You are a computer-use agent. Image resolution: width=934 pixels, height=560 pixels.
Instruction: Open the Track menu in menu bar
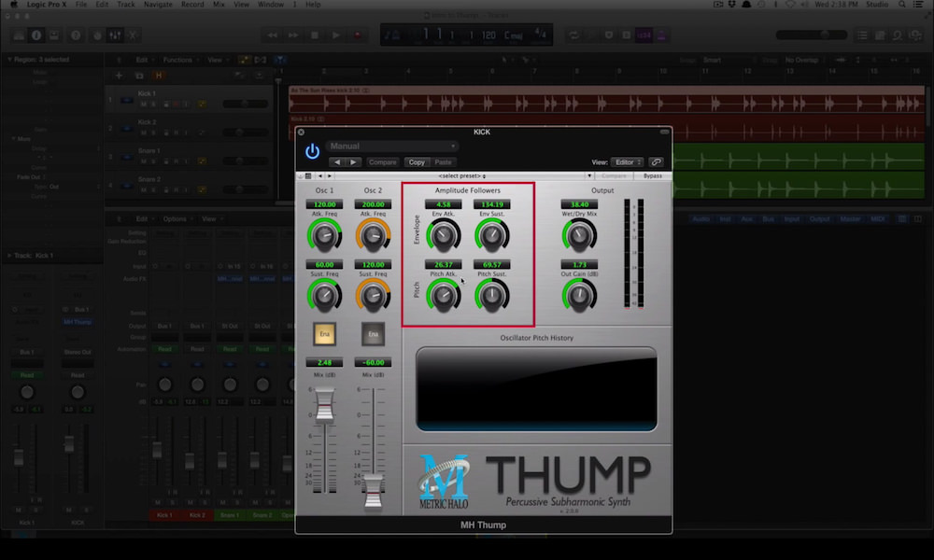(126, 4)
